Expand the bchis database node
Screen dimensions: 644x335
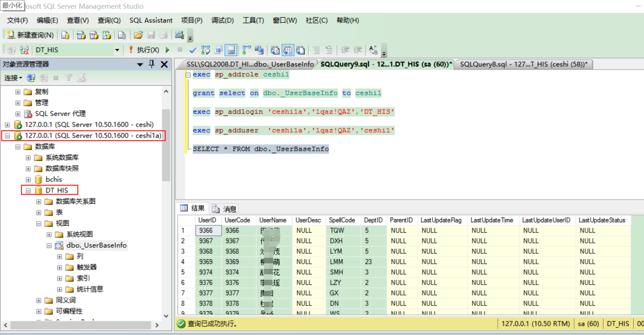pyautogui.click(x=28, y=179)
